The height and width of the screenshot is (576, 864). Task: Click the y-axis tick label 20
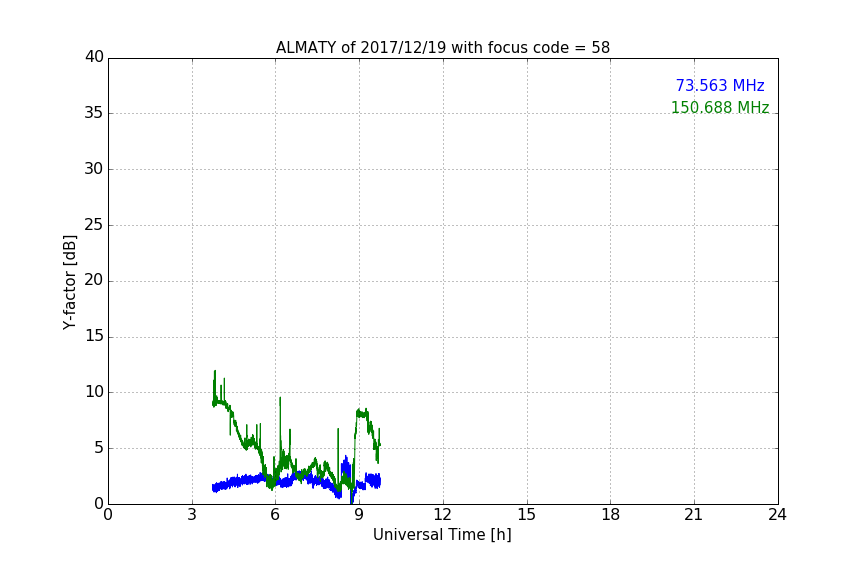coord(94,280)
